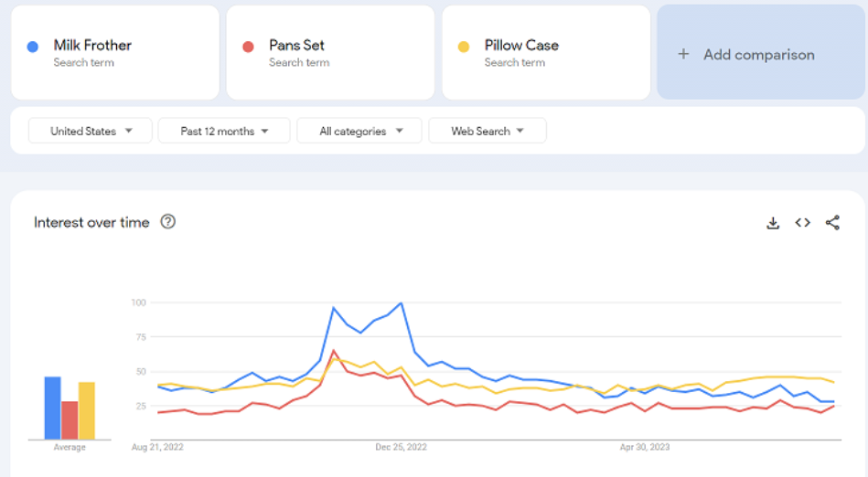868x477 pixels.
Task: Click the embed code icon
Action: click(802, 223)
